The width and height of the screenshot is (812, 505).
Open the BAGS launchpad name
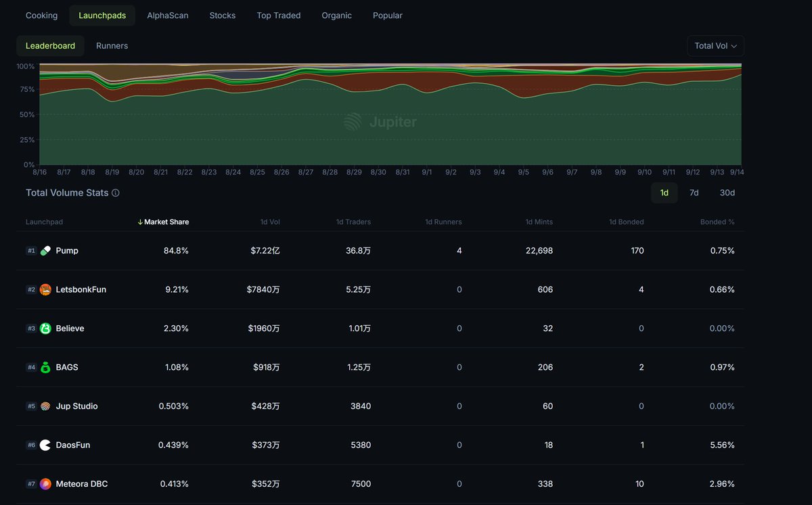(x=67, y=367)
